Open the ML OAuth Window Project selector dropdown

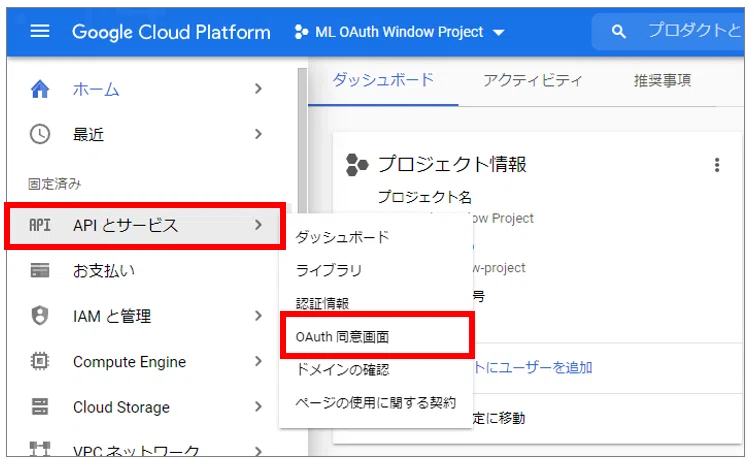(400, 32)
